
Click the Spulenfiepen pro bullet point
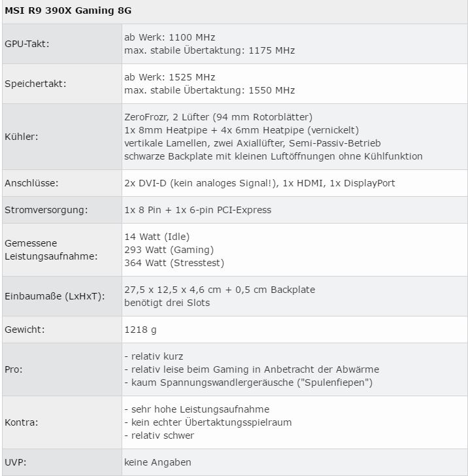[x=248, y=382]
